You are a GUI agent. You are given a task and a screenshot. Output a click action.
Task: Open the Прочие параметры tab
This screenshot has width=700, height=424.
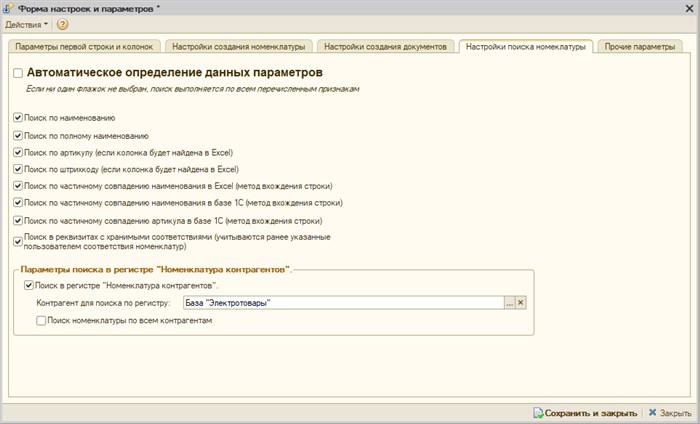640,46
